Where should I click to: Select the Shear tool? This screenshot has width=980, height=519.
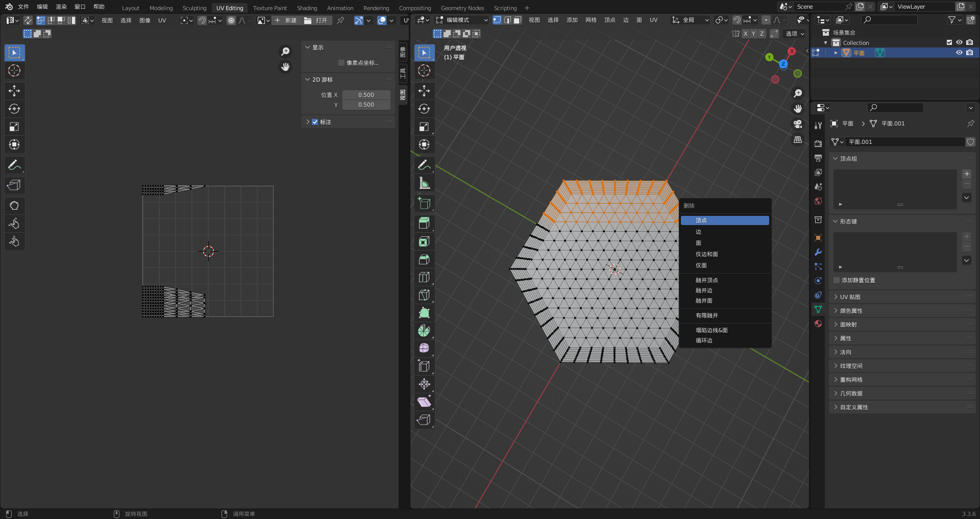424,402
